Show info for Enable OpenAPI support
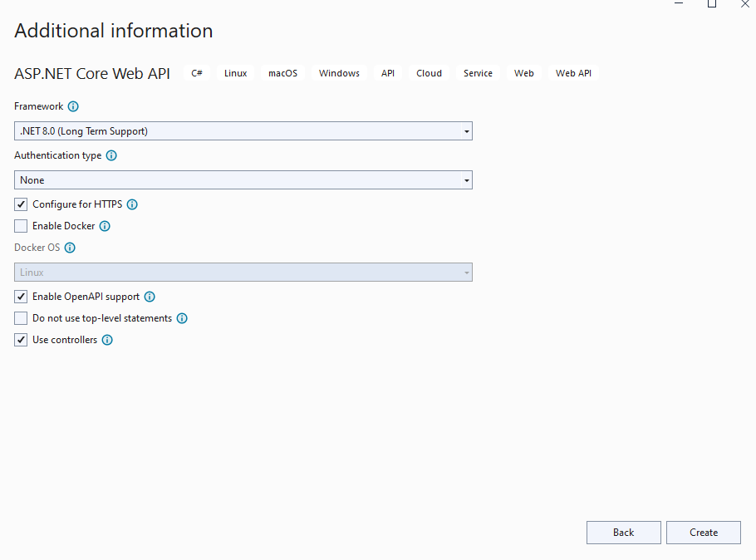 pyautogui.click(x=150, y=297)
